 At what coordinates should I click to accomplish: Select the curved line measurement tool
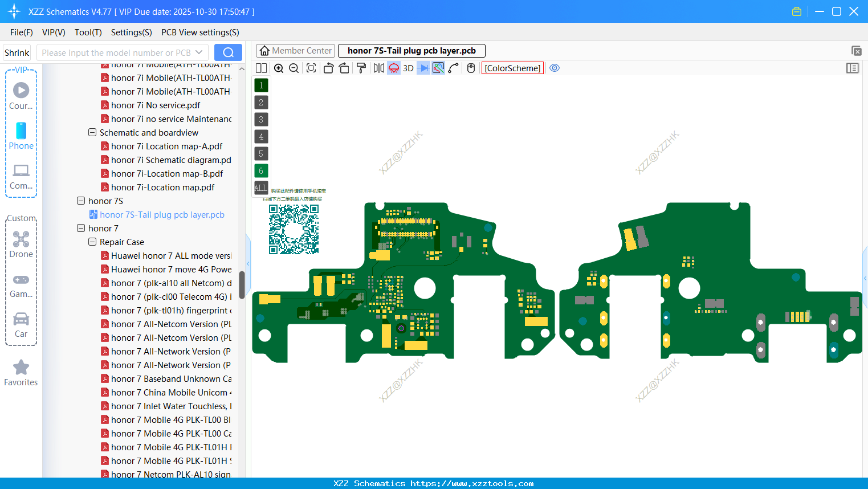point(454,68)
